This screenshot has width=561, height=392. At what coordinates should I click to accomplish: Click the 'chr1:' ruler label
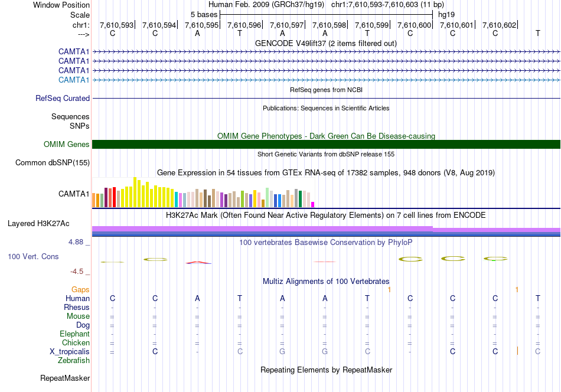point(81,25)
